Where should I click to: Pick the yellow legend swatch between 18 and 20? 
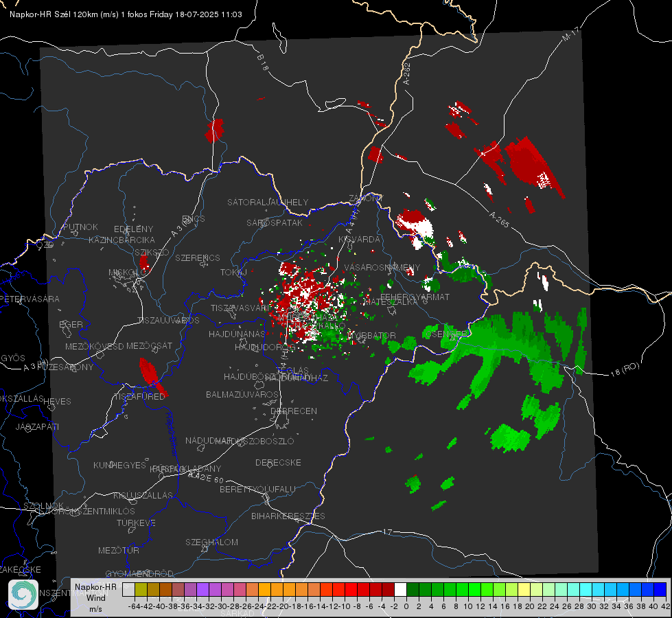[524, 589]
